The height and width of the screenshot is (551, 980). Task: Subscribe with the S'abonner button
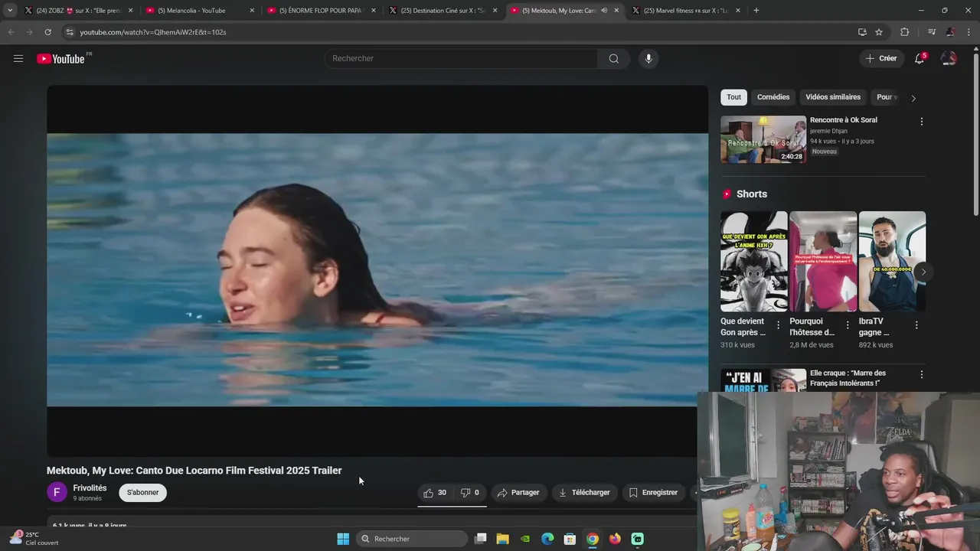(143, 493)
